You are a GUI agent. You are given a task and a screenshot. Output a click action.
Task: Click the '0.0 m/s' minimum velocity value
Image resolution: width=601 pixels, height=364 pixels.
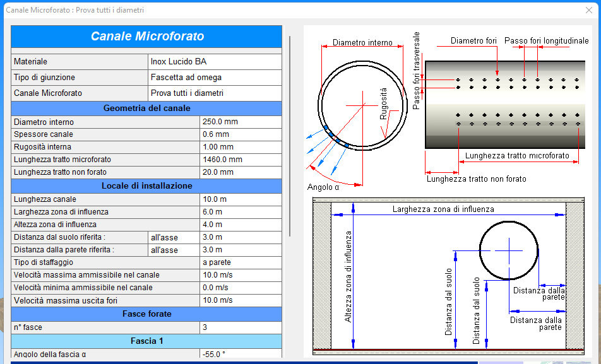[241, 288]
